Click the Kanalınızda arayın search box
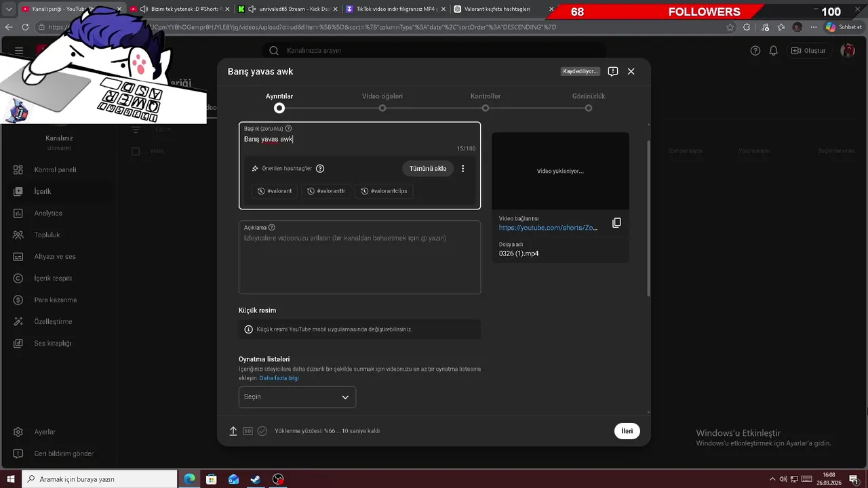This screenshot has width=868, height=488. [434, 51]
